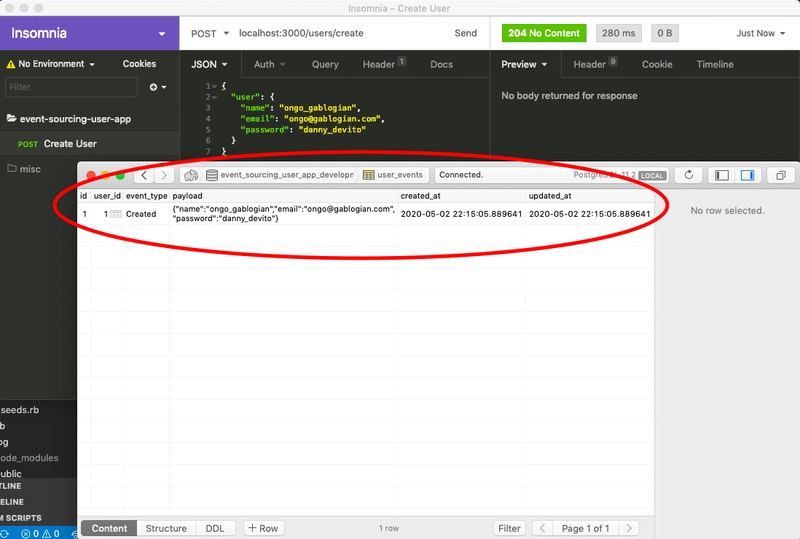Go to previous page arrow

[542, 528]
